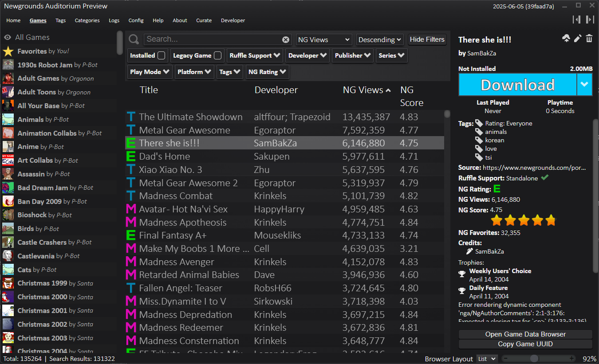Click the Castle Crashers playlist thumbnail icon
599x364 pixels.
8,243
